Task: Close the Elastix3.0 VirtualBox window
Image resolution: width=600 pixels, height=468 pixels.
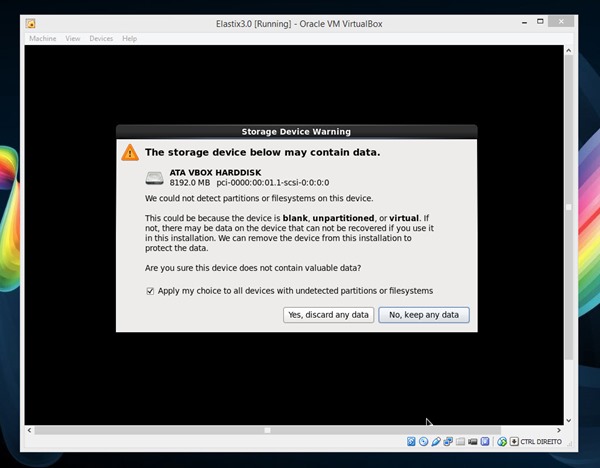Action: (x=561, y=21)
